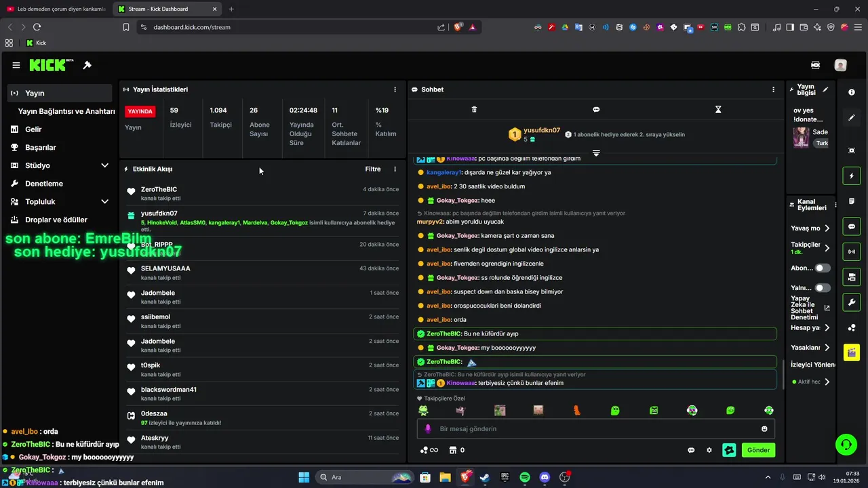The height and width of the screenshot is (488, 868).
Task: Open the Yasaklanan option arrow
Action: tap(827, 348)
